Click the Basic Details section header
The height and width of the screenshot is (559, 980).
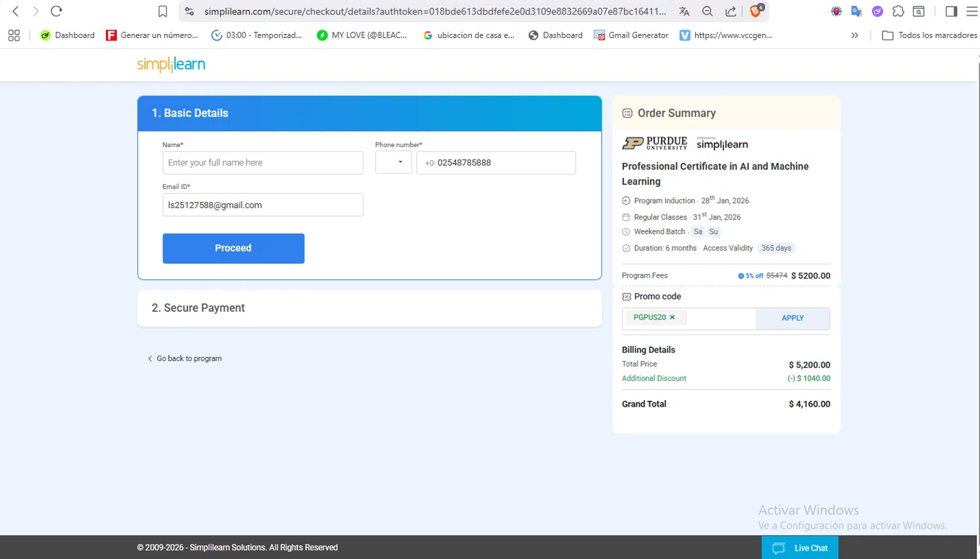point(369,113)
